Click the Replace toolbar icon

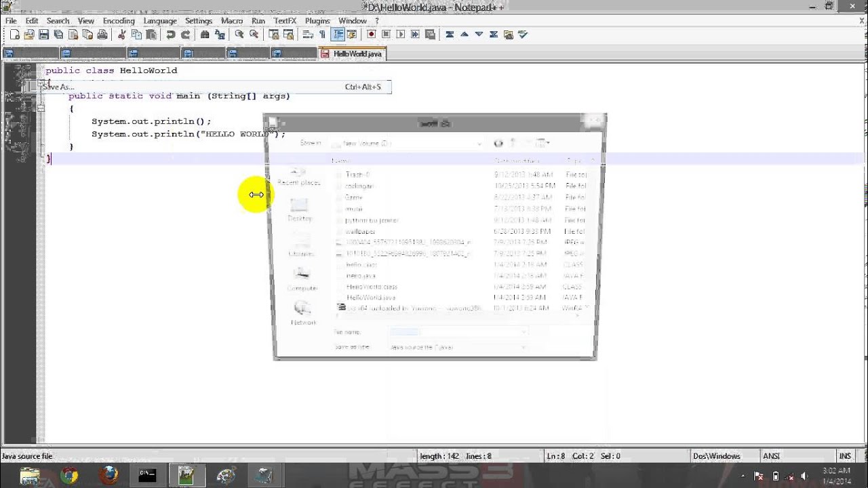tap(220, 35)
